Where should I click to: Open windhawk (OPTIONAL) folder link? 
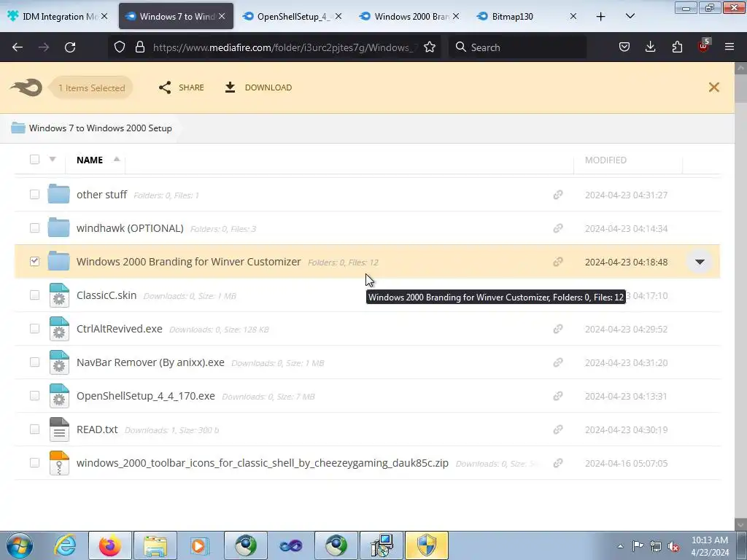point(130,228)
